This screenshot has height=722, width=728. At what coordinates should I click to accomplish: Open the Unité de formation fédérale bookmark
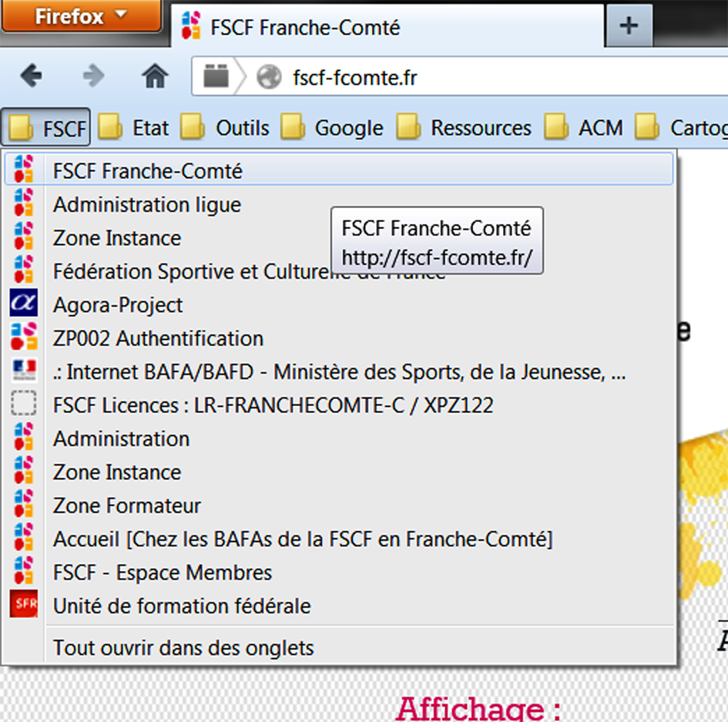coord(339,606)
